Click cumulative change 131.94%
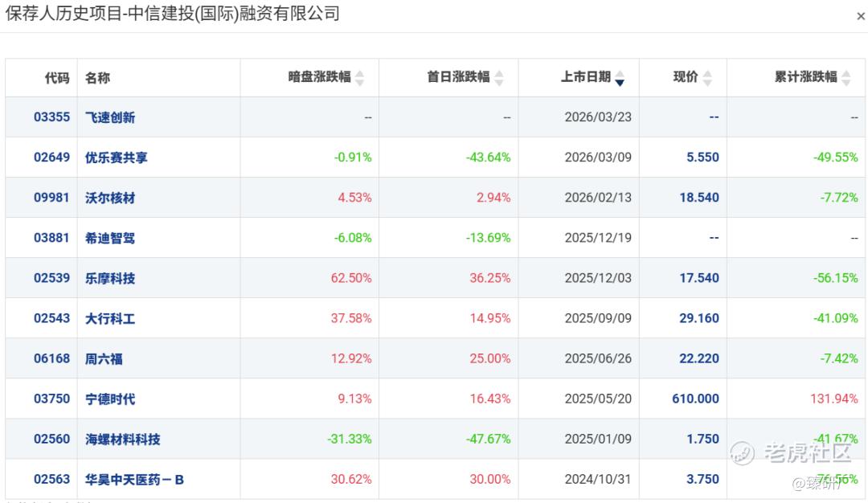Image resolution: width=868 pixels, height=503 pixels. pos(834,399)
